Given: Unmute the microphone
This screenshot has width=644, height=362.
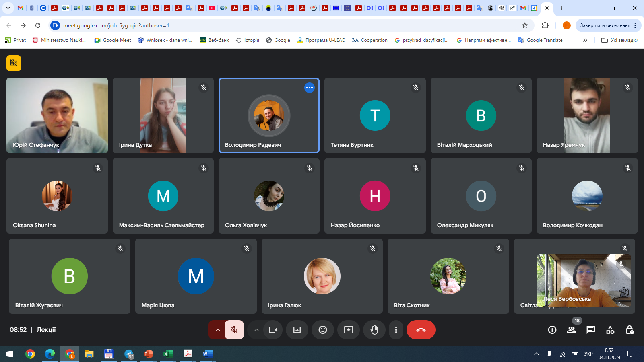Looking at the screenshot, I should pyautogui.click(x=234, y=330).
